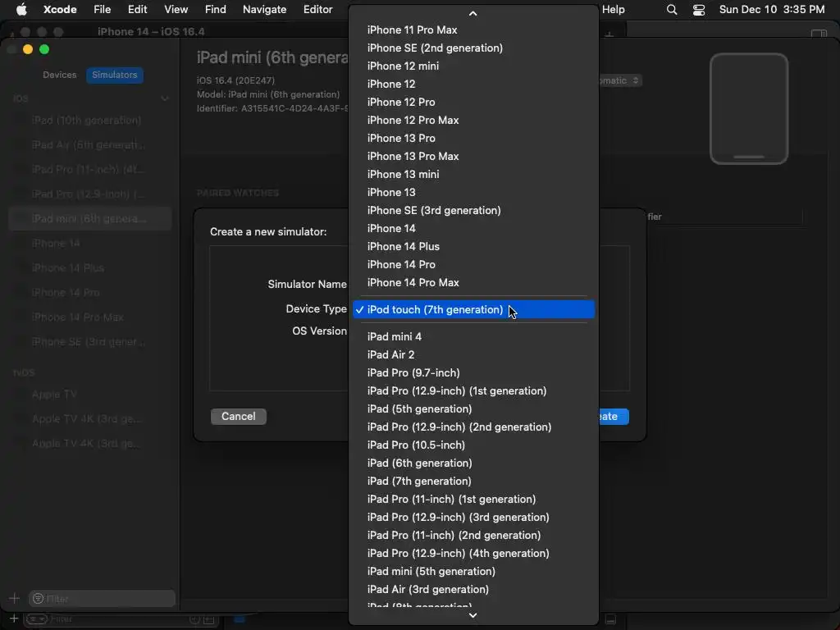840x630 pixels.
Task: Select Apple TV in the sidebar
Action: pos(90,395)
